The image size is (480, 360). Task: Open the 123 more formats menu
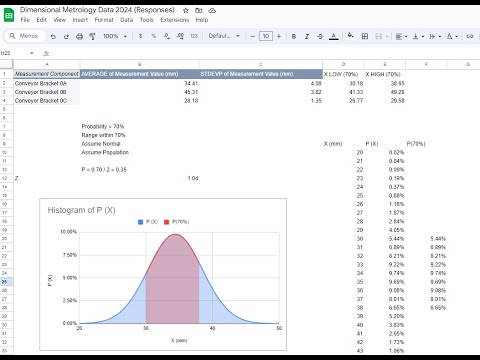click(194, 36)
